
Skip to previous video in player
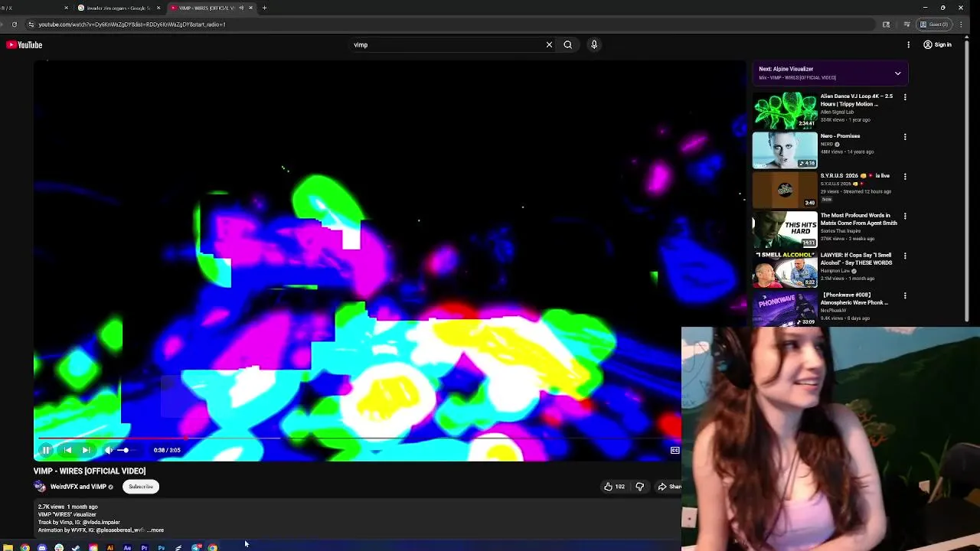[67, 450]
